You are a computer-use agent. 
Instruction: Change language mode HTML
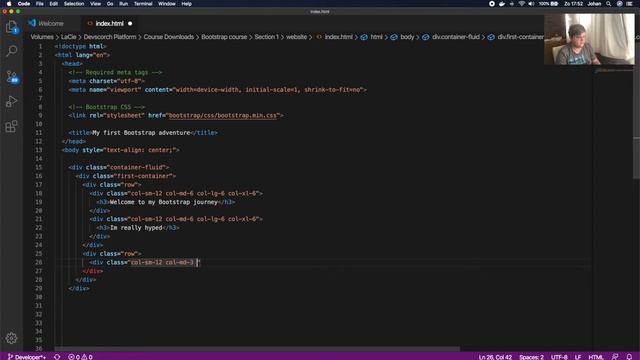click(596, 357)
